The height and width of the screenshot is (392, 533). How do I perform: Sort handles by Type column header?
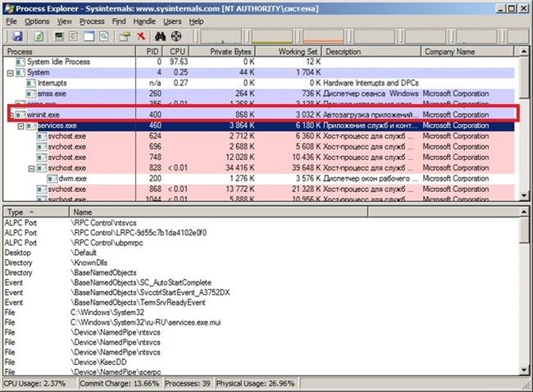(x=36, y=212)
